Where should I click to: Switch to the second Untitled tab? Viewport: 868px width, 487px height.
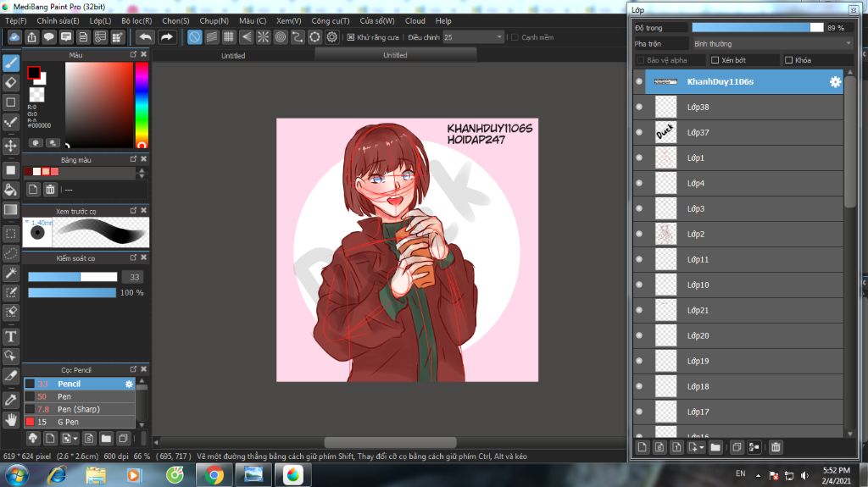[x=395, y=55]
